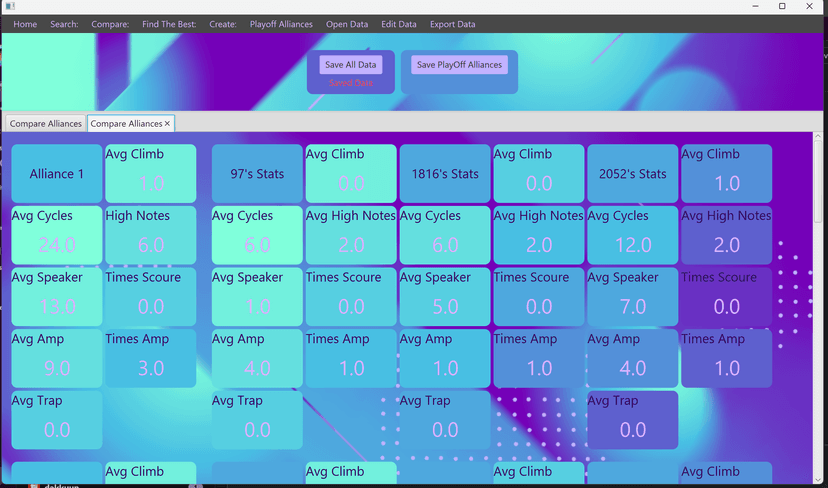Switch to first Compare Alliances tab
The image size is (828, 488).
pyautogui.click(x=46, y=124)
